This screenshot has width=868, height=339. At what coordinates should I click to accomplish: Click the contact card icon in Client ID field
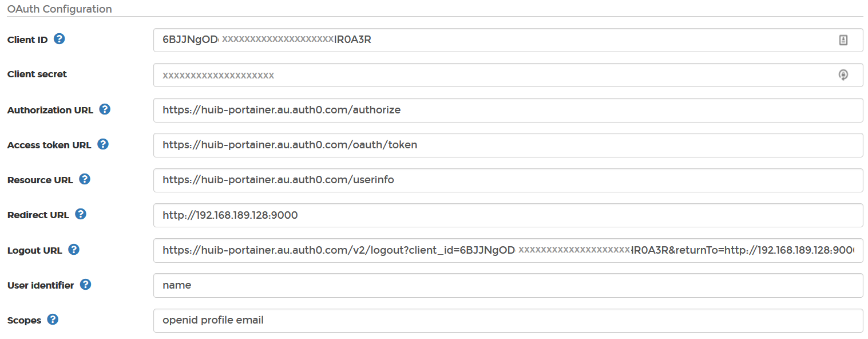(x=843, y=40)
